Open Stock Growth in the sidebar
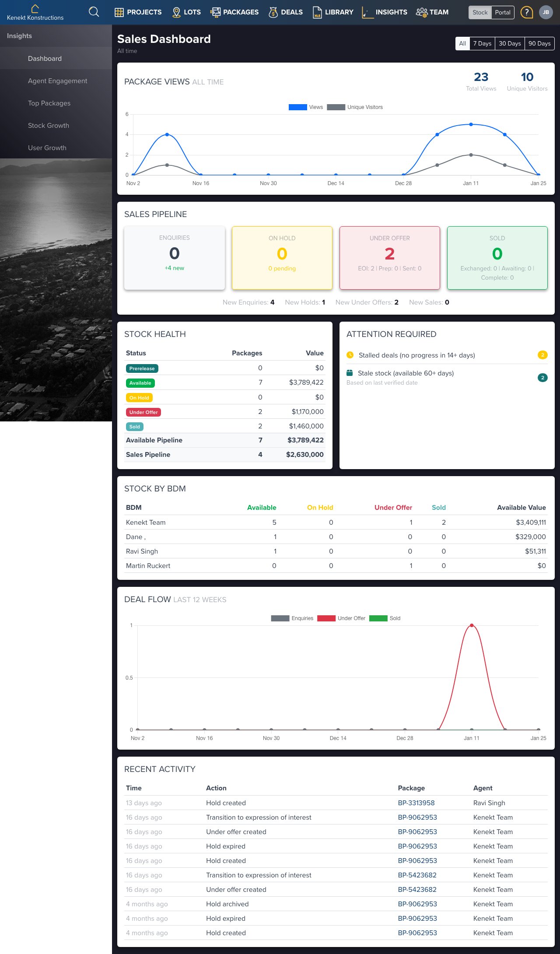The image size is (560, 954). [56, 125]
